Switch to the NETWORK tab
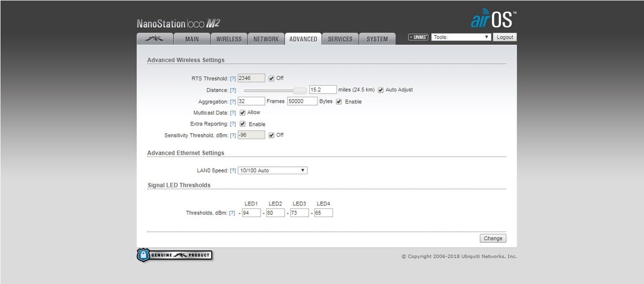Image resolution: width=644 pixels, height=284 pixels. [x=266, y=39]
